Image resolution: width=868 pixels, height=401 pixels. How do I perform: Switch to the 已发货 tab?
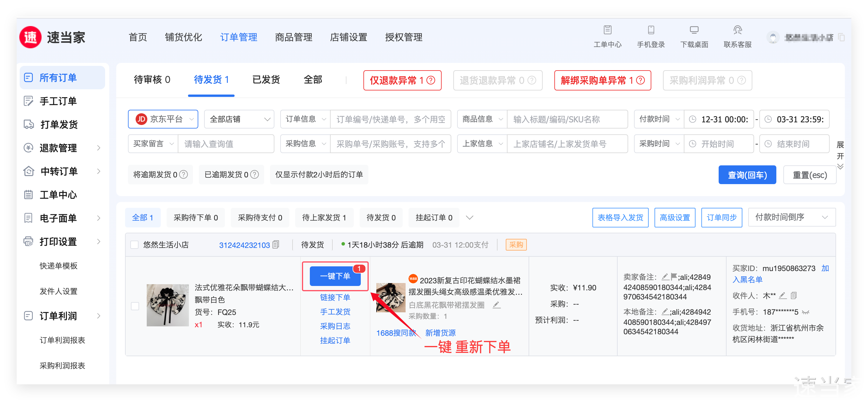(266, 80)
